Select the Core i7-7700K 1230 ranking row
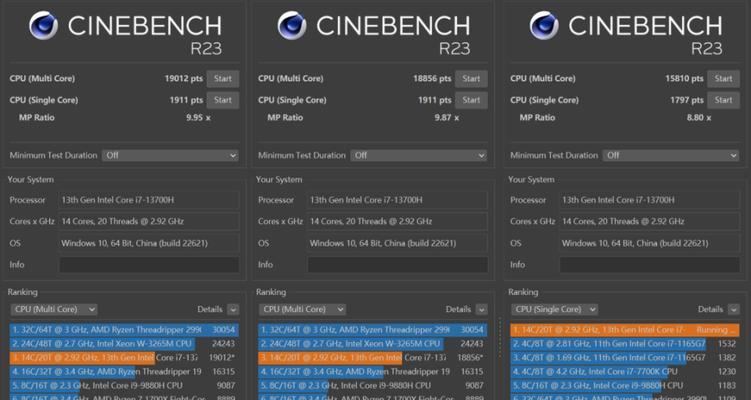This screenshot has width=751, height=400. (x=625, y=371)
